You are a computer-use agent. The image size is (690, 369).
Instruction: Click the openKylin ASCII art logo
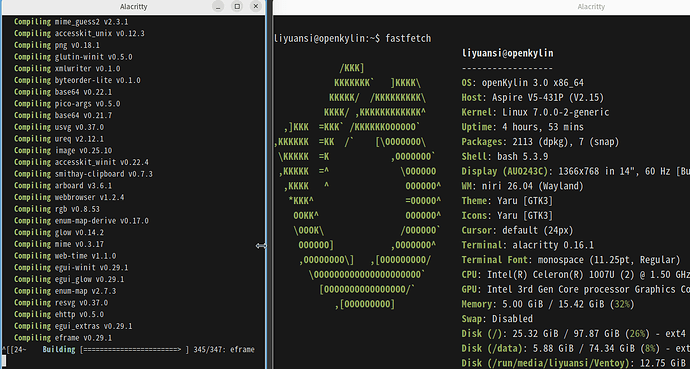pos(357,186)
